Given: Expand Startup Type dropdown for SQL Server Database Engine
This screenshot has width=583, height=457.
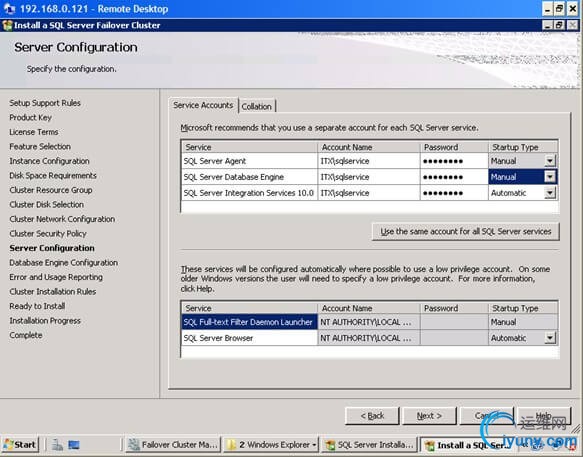Looking at the screenshot, I should click(550, 177).
